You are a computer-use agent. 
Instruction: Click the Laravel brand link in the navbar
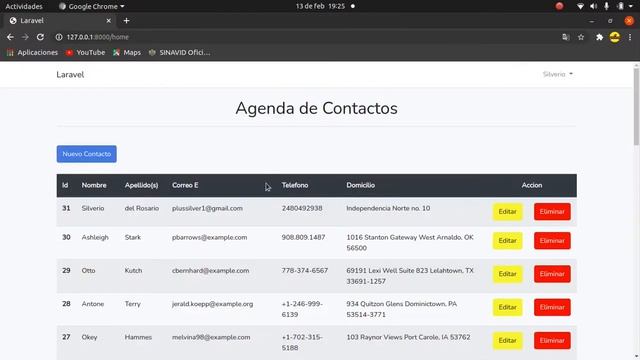(70, 75)
